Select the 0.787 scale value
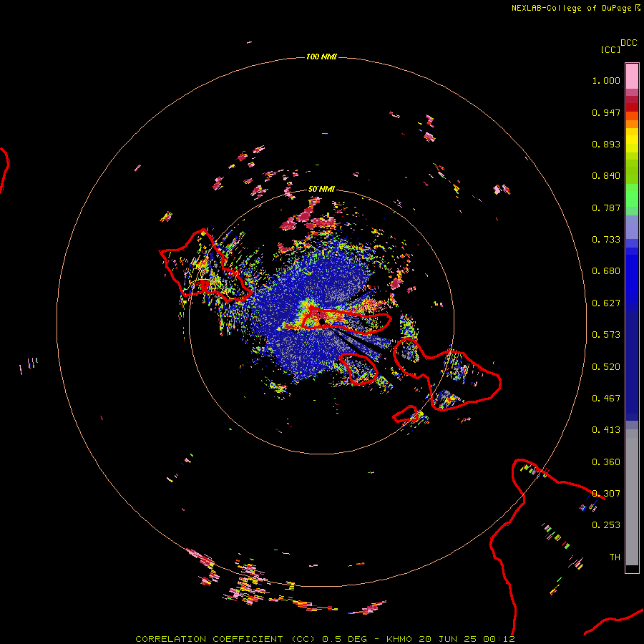Screen dimensions: 644x644 (606, 208)
